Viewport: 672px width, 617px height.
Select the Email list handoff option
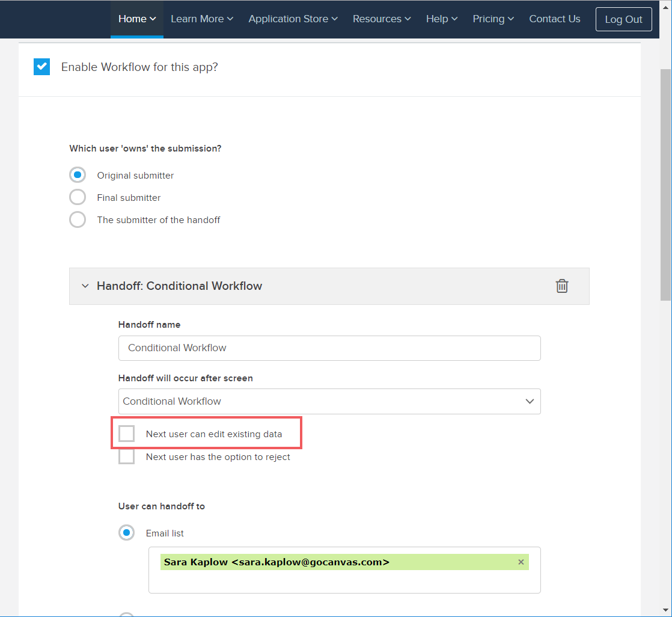coord(127,533)
